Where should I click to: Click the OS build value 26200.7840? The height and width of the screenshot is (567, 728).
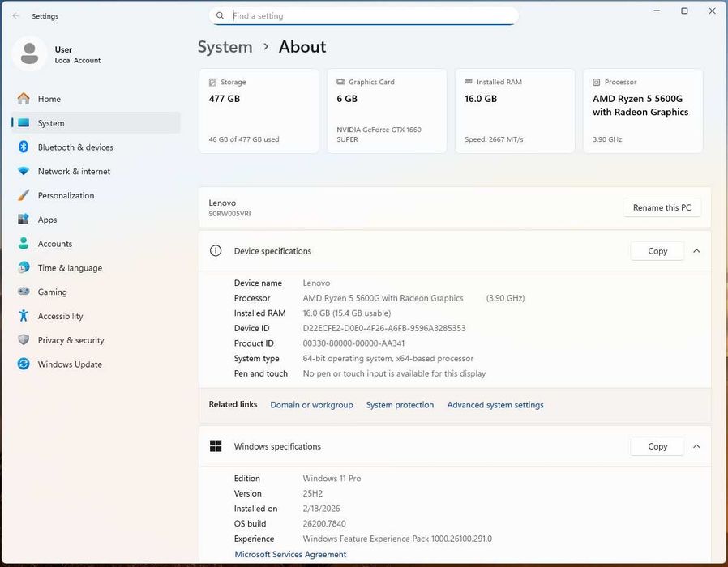point(324,523)
